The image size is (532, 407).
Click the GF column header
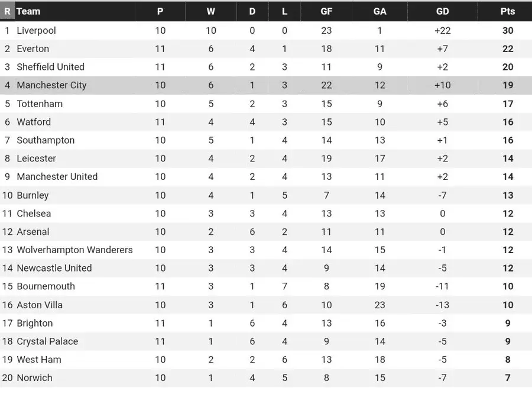pos(326,11)
